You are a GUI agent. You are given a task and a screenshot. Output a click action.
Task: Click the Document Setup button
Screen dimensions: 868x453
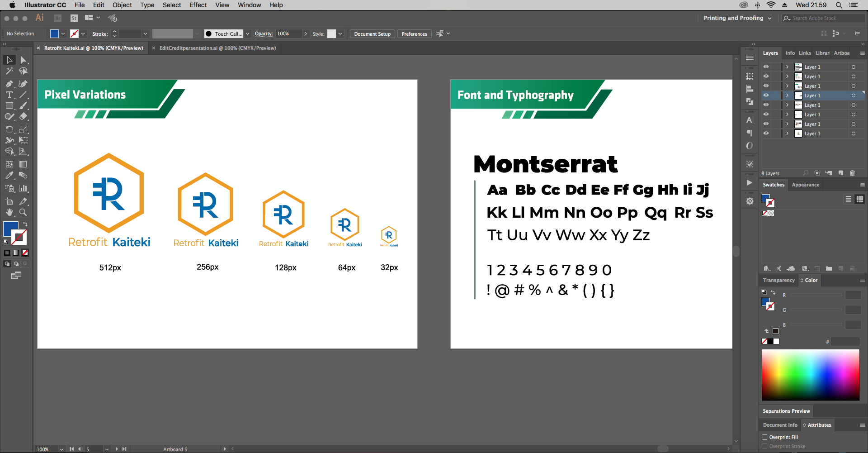[373, 34]
